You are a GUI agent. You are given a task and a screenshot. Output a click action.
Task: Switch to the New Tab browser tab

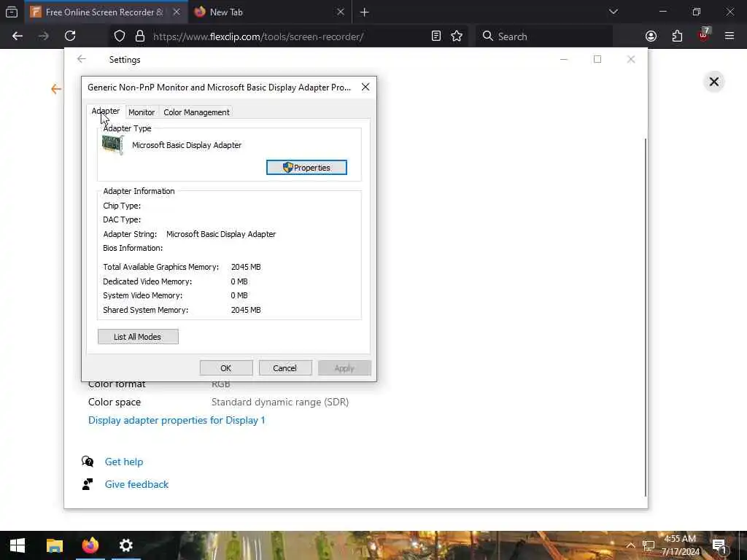268,12
